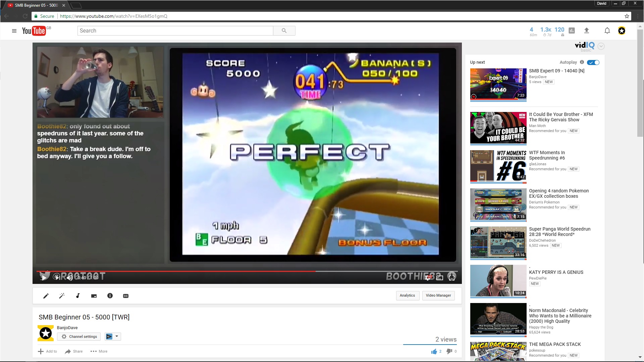Open the Video Manager button
Image resolution: width=644 pixels, height=362 pixels.
click(438, 295)
